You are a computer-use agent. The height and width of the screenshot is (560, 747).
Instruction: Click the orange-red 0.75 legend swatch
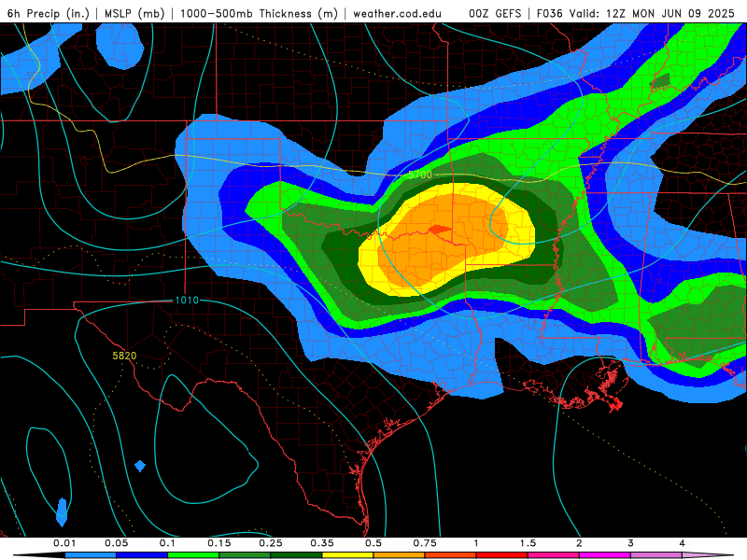tap(451, 555)
